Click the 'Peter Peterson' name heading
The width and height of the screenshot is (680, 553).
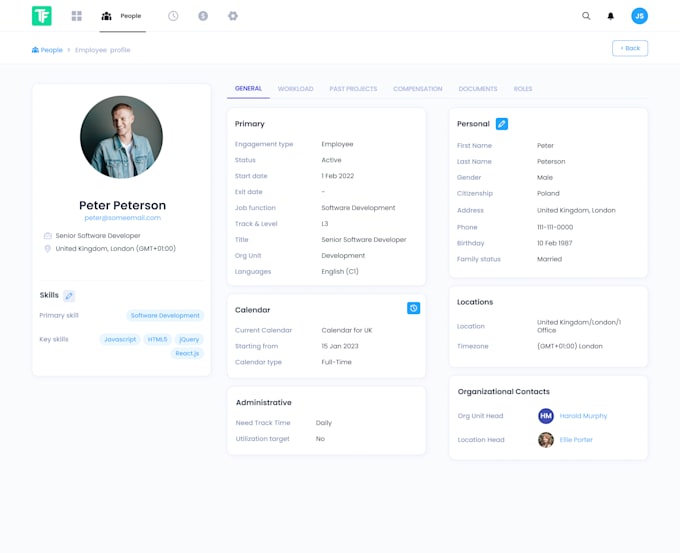tap(122, 205)
